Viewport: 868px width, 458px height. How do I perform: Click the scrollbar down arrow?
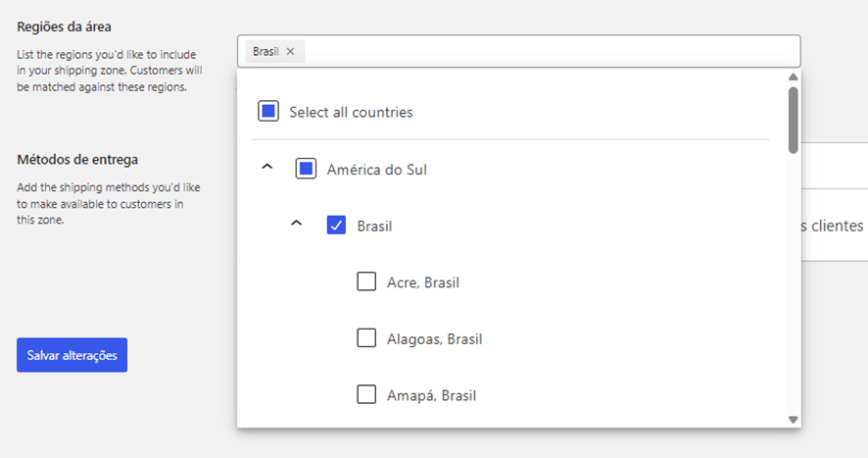click(x=794, y=419)
